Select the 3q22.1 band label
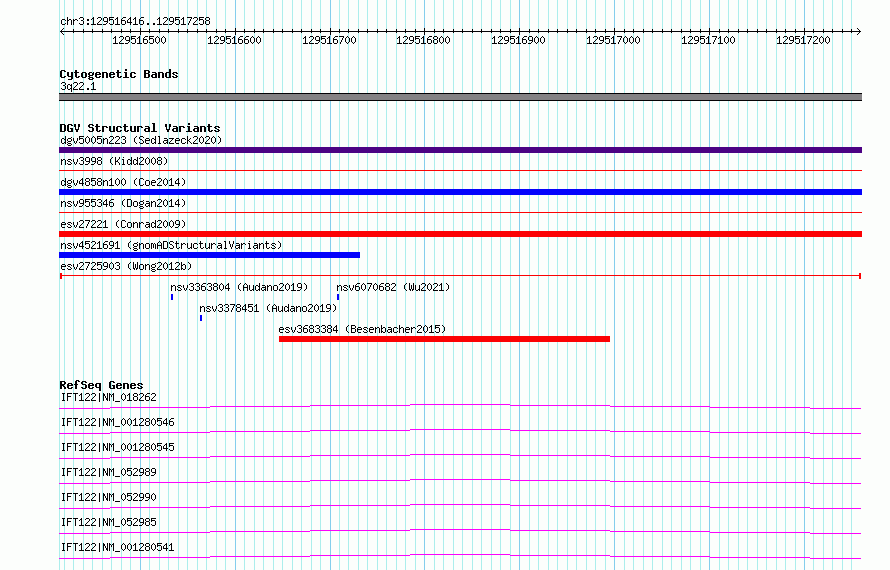Viewport: 890px width, 570px height. pyautogui.click(x=78, y=86)
